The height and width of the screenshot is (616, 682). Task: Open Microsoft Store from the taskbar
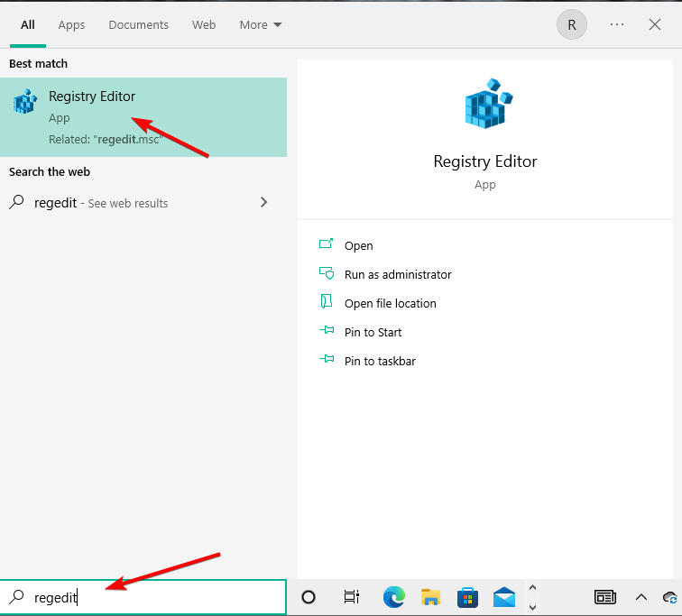click(467, 597)
